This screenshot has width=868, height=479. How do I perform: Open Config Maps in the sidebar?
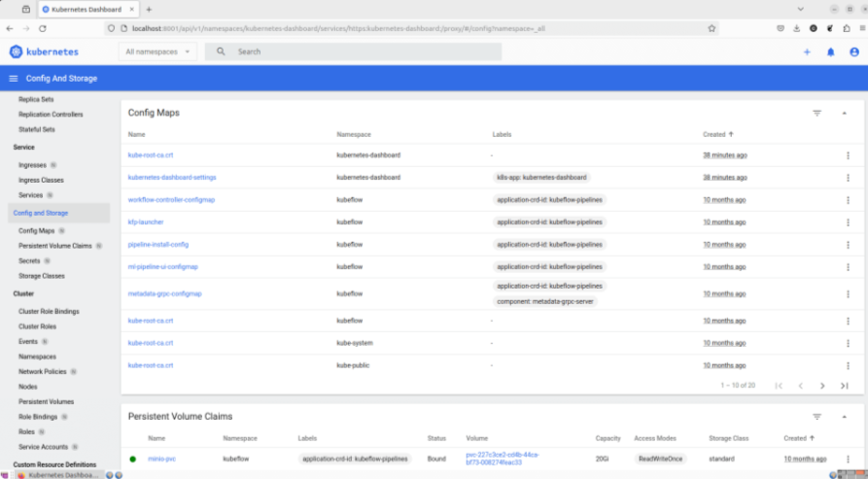tap(37, 230)
